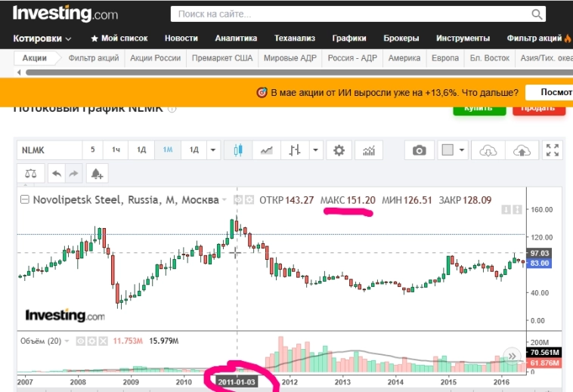Focus the Поиск на сайте search field

(x=358, y=14)
